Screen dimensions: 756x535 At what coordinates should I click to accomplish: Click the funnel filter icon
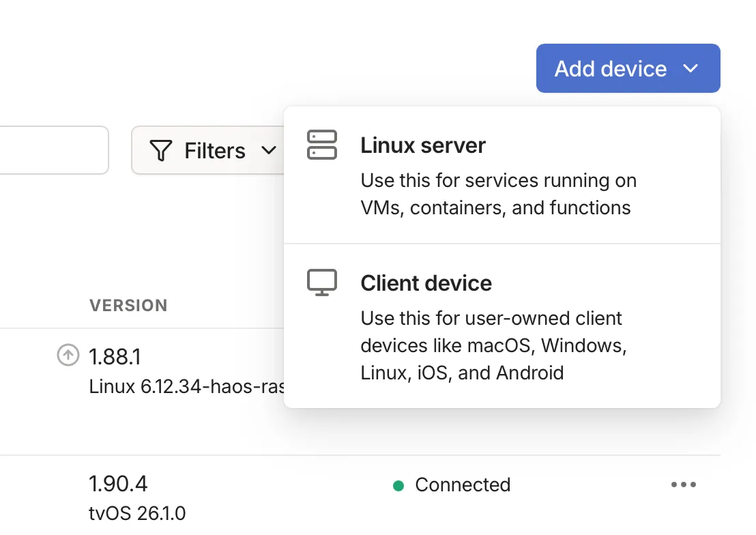pyautogui.click(x=160, y=151)
